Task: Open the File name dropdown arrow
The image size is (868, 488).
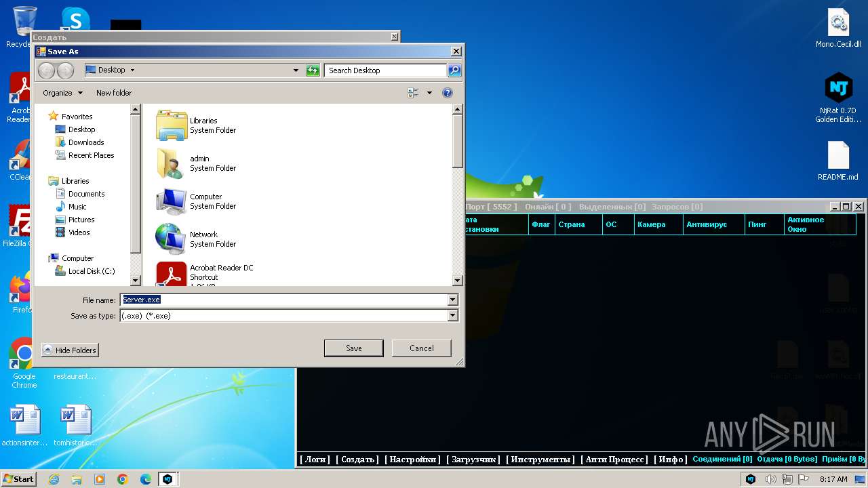Action: pos(453,300)
